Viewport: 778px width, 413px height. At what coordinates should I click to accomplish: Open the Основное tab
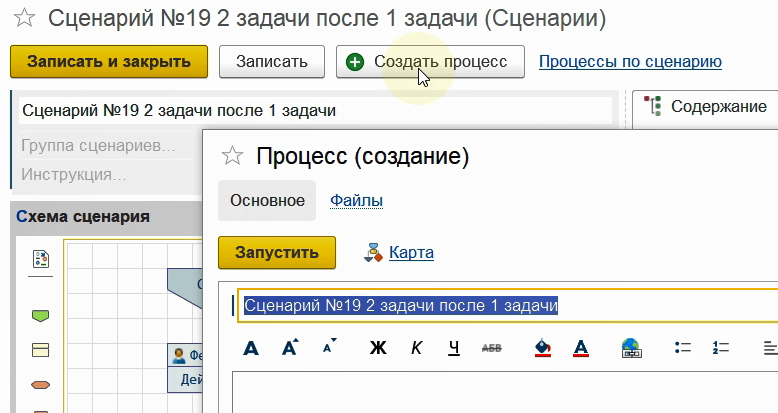click(267, 200)
